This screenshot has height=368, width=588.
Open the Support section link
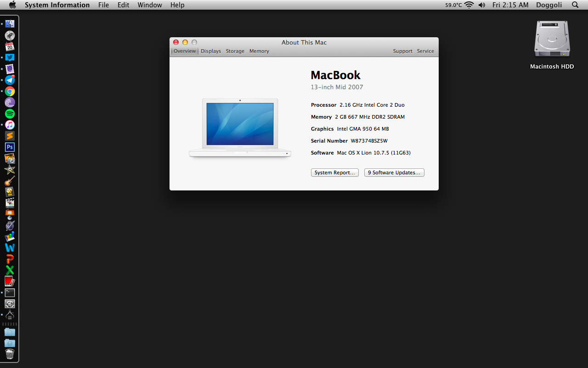coord(402,51)
